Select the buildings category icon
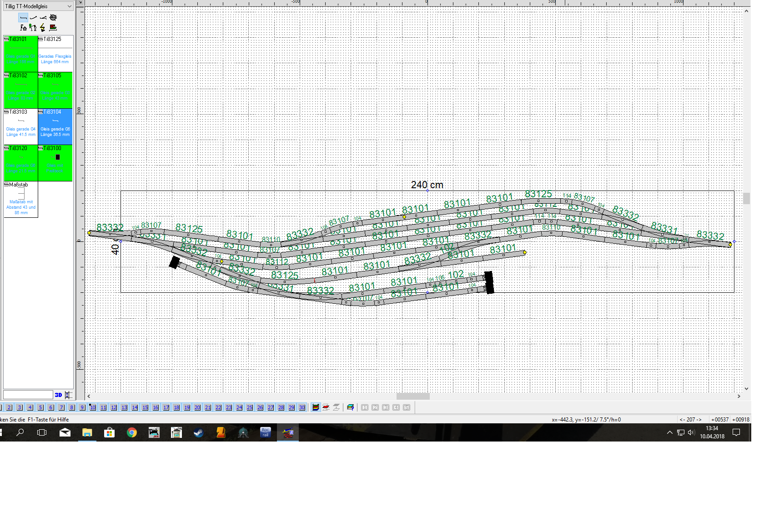This screenshot has height=532, width=764. pos(23,28)
